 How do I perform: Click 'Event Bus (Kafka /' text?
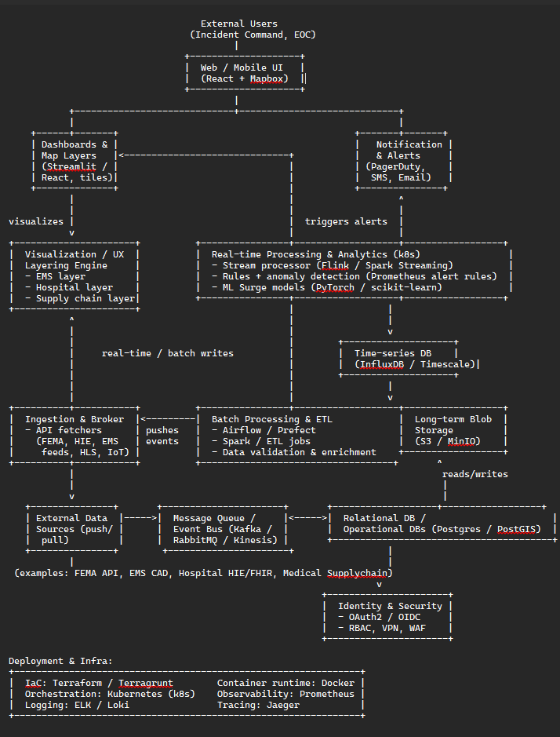[x=223, y=529]
